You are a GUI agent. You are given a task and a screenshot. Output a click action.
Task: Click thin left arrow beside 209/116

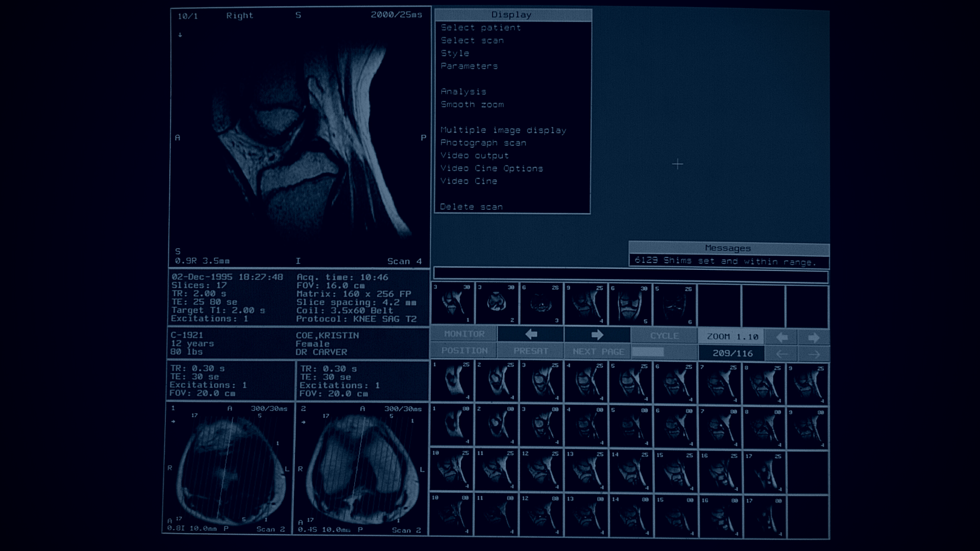(x=781, y=354)
